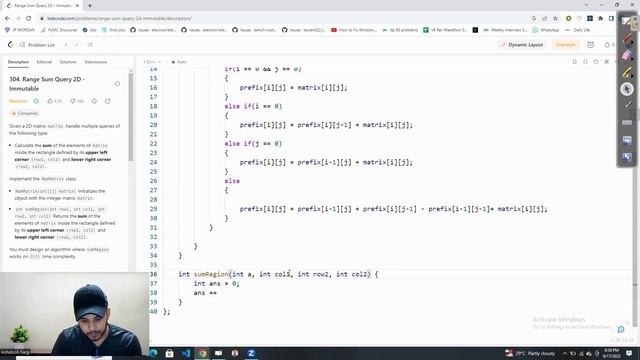This screenshot has width=640, height=360.
Task: Reset code with the editor revert icon
Action: tap(596, 62)
